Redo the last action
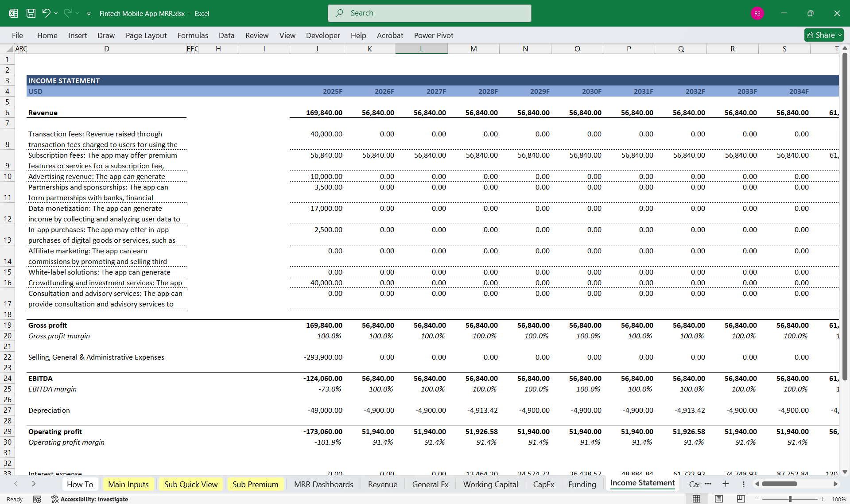Image resolution: width=850 pixels, height=504 pixels. coord(67,13)
